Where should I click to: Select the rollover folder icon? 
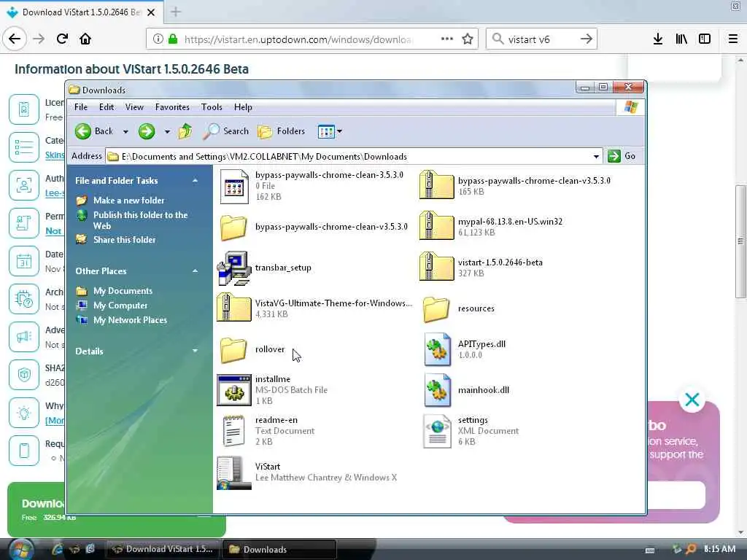click(233, 350)
